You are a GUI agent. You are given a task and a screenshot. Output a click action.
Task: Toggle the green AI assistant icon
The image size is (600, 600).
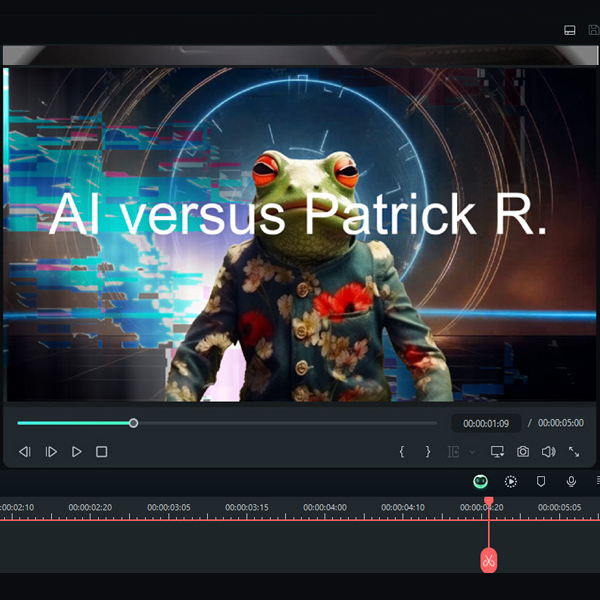point(481,481)
